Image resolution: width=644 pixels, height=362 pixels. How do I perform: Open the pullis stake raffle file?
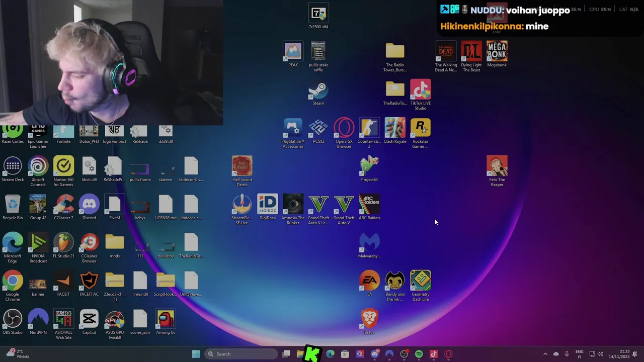tap(318, 56)
